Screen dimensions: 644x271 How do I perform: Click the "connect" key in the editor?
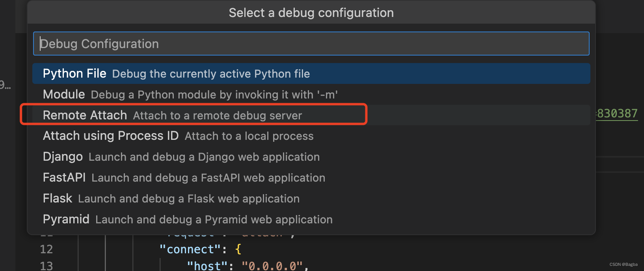coord(190,249)
